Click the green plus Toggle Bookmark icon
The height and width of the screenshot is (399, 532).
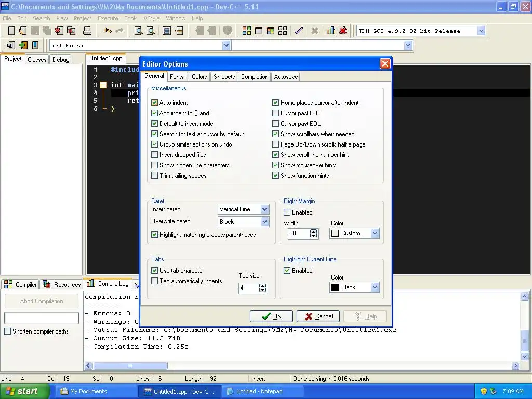pyautogui.click(x=23, y=45)
